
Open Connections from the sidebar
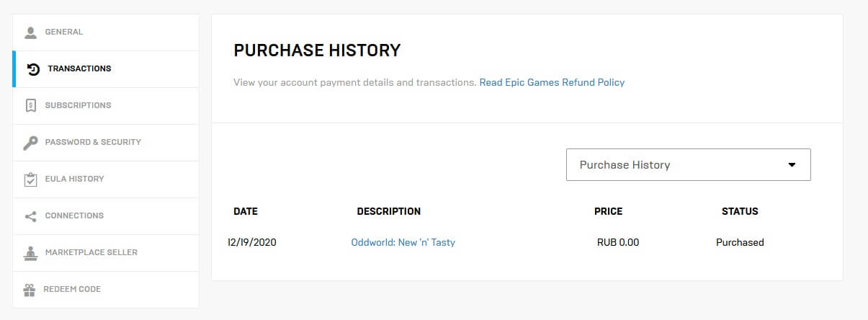74,215
